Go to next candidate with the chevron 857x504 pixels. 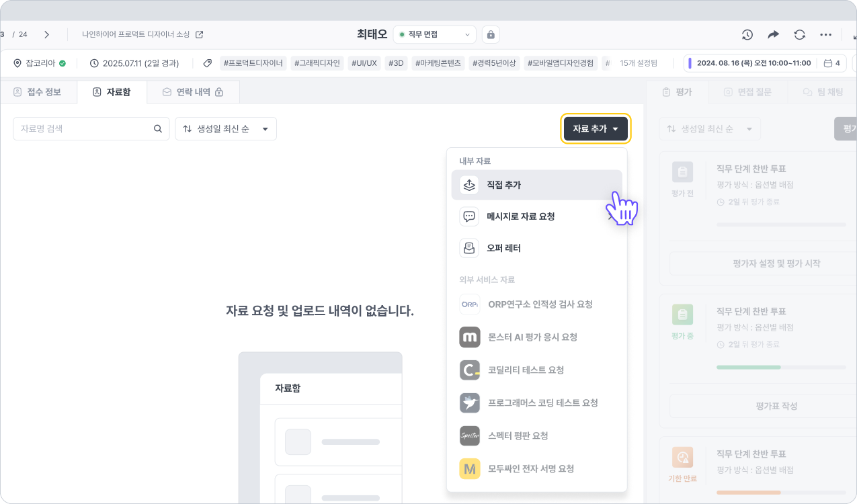point(46,34)
